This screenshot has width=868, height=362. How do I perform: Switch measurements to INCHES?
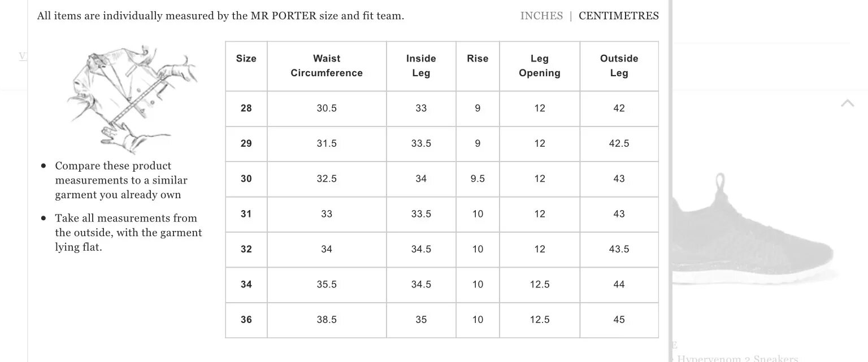click(x=541, y=16)
